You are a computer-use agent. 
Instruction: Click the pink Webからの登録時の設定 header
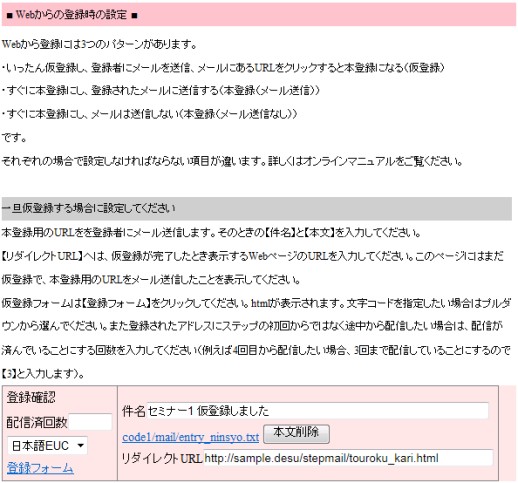click(259, 14)
